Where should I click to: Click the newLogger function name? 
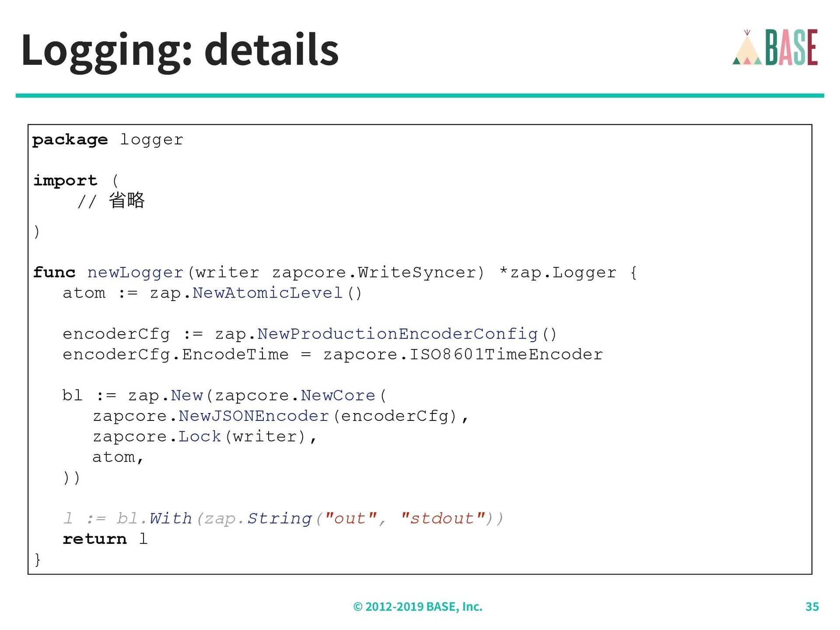tap(135, 272)
